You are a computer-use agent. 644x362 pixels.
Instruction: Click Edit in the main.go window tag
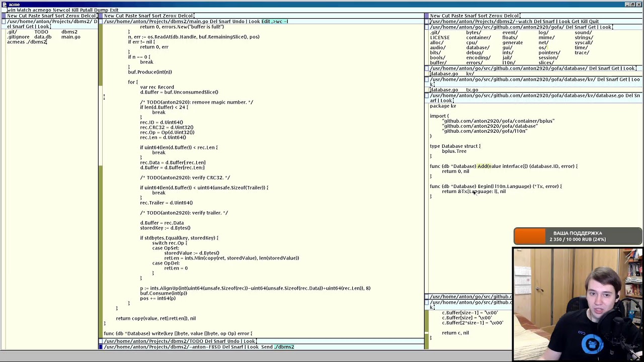point(266,22)
